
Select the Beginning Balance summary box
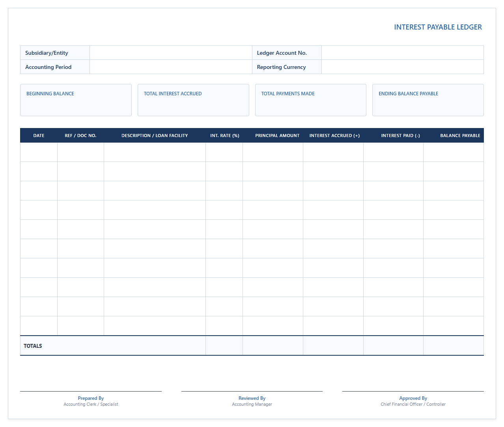tap(76, 100)
